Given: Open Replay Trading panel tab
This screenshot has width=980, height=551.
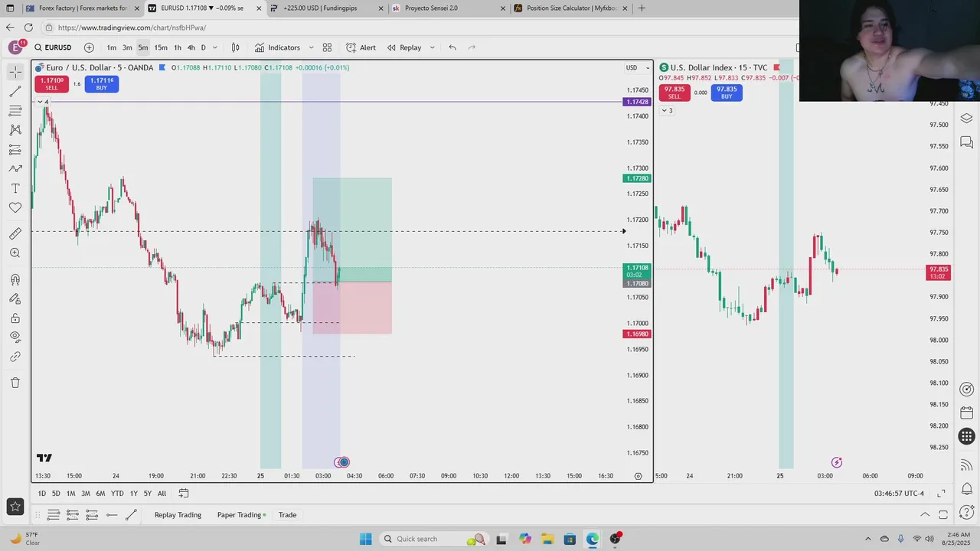Looking at the screenshot, I should pos(178,515).
